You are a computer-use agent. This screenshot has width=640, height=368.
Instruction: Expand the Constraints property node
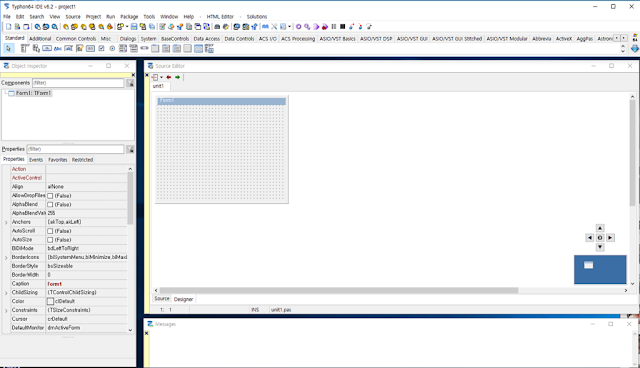pyautogui.click(x=6, y=311)
